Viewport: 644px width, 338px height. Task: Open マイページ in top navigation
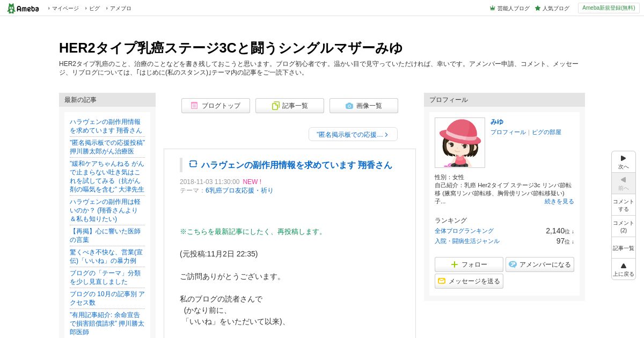[65, 9]
